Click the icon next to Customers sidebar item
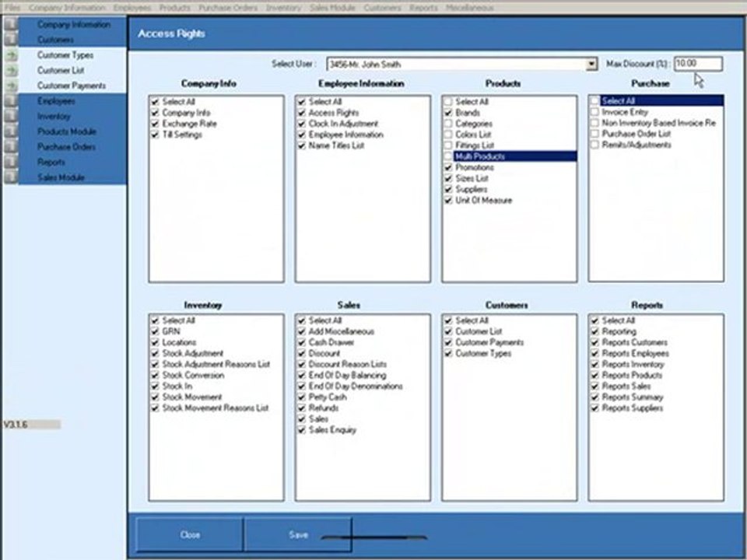747x560 pixels. pos(10,39)
